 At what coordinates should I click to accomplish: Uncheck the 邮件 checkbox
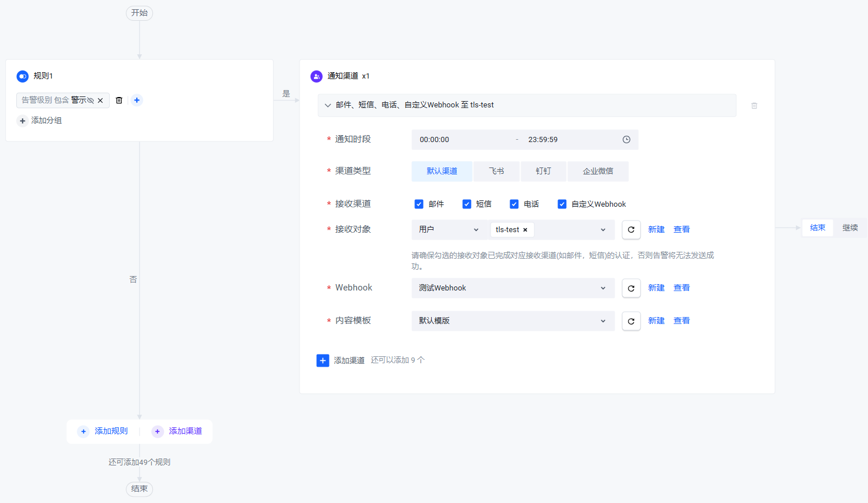(x=419, y=204)
